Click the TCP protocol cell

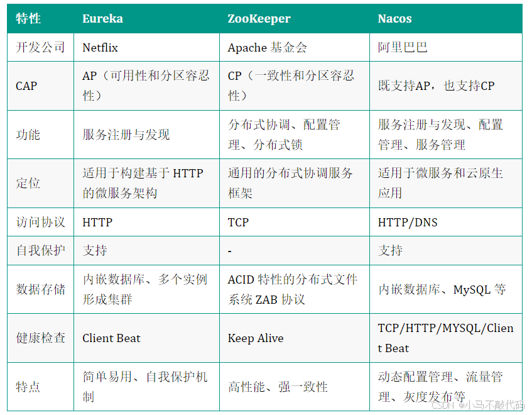click(x=295, y=222)
